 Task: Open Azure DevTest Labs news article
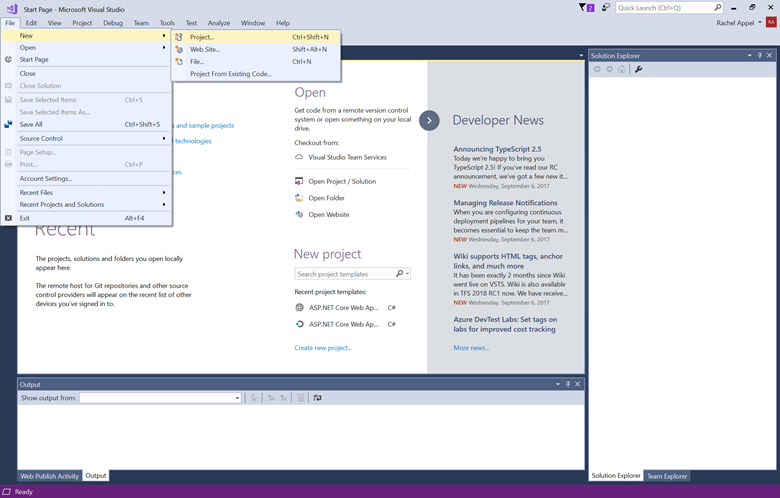click(x=505, y=324)
